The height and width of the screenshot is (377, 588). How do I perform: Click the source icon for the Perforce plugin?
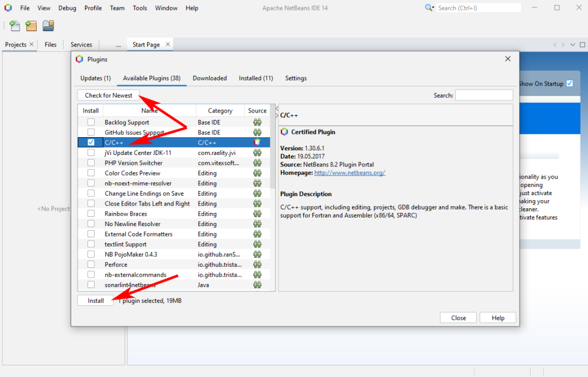pyautogui.click(x=257, y=264)
